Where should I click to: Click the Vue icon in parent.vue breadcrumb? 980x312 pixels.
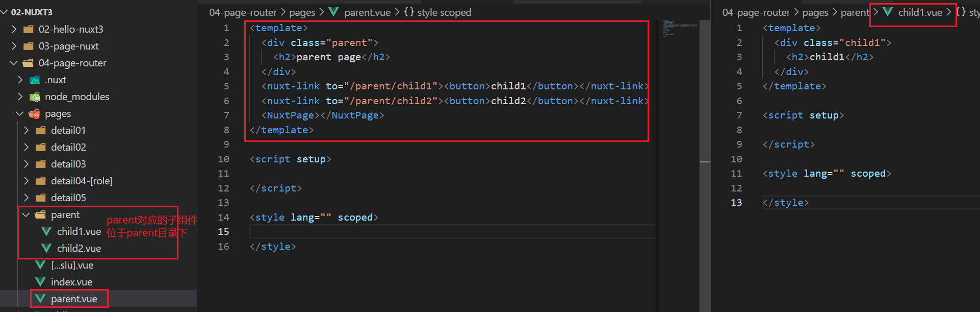[333, 12]
